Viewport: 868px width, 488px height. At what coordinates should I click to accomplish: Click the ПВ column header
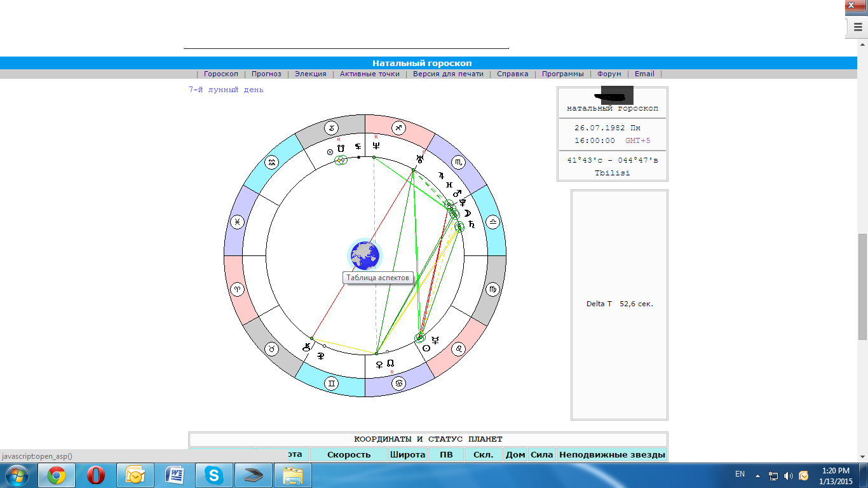446,454
